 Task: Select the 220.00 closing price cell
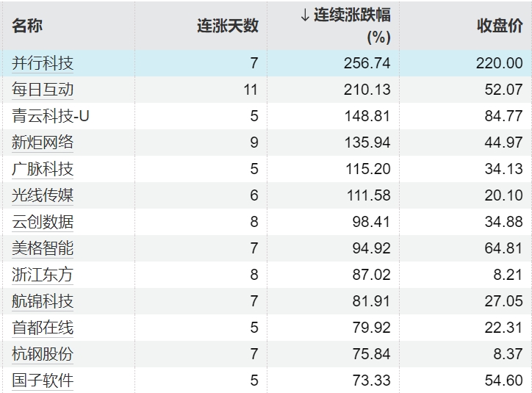coord(499,64)
